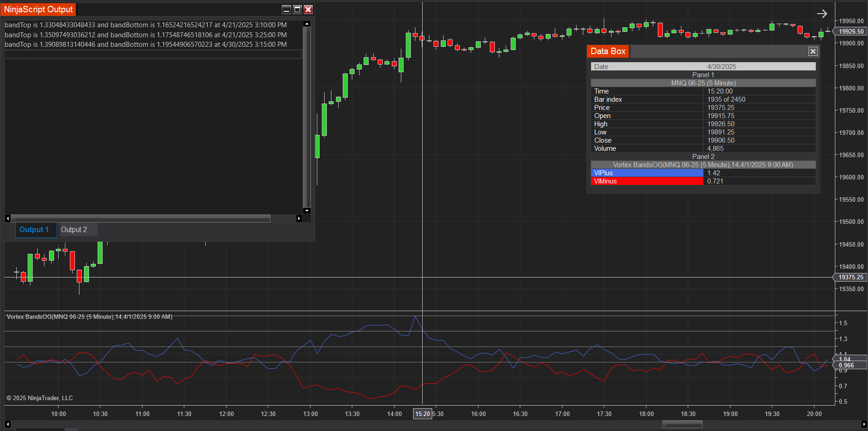Viewport: 868px width, 431px height.
Task: Click the output window's scroll-down arrow
Action: pyautogui.click(x=307, y=210)
